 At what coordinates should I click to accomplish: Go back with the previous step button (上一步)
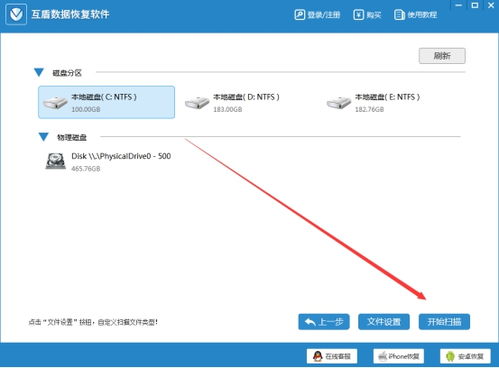pos(324,322)
